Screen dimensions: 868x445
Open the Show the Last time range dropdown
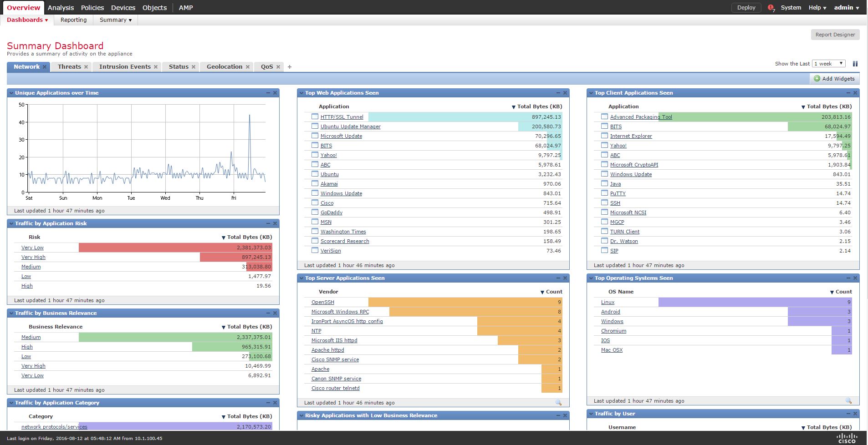(829, 64)
